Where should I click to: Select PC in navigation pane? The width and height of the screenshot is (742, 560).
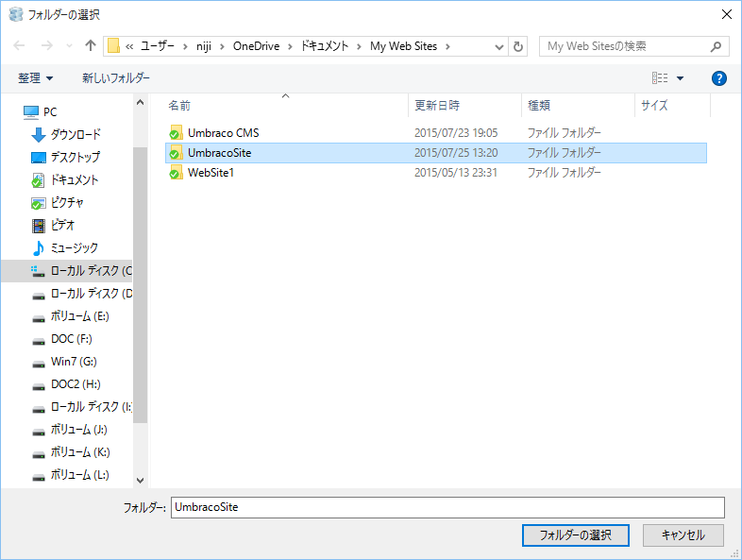pyautogui.click(x=41, y=112)
